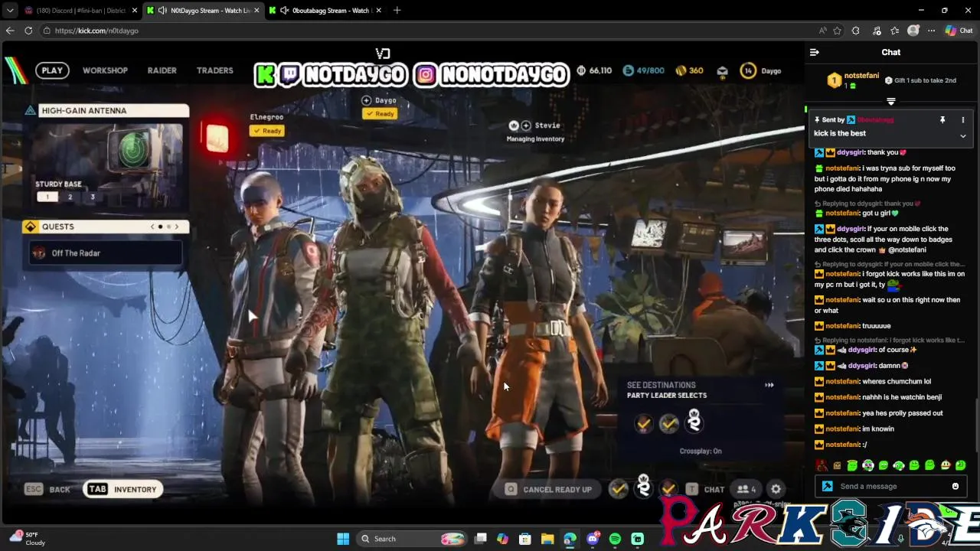980x551 pixels.
Task: Open Spotify from the taskbar
Action: [x=615, y=539]
